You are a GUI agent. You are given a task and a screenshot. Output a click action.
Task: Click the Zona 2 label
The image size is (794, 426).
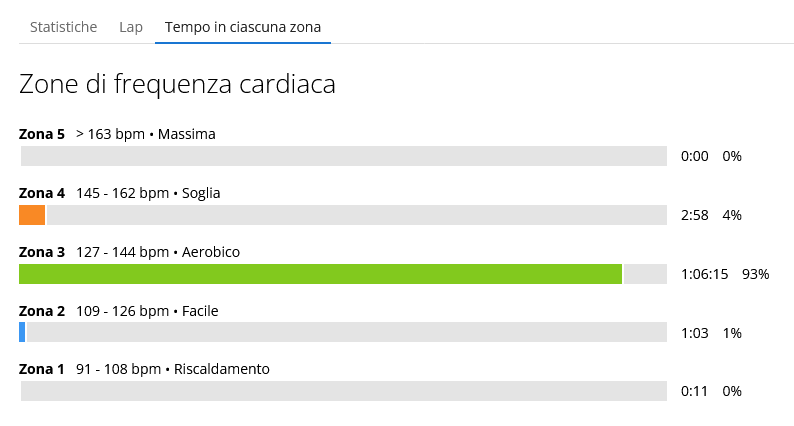coord(42,311)
